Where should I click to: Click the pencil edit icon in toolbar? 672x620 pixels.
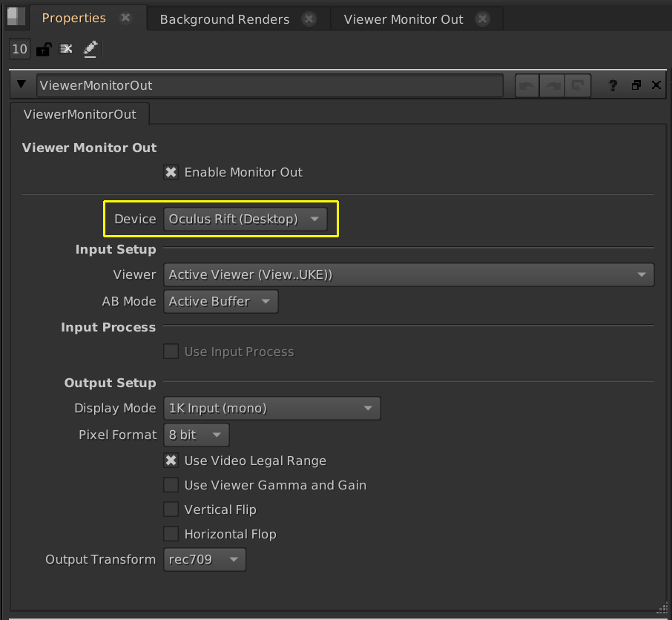pos(90,50)
